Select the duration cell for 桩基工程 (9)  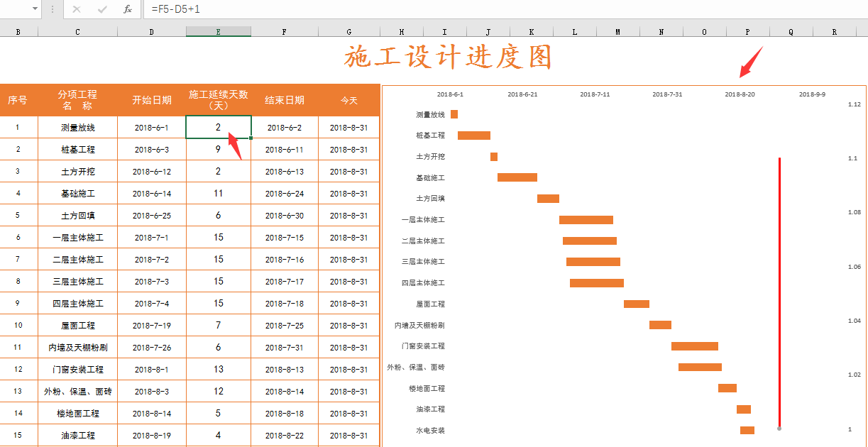coord(219,150)
